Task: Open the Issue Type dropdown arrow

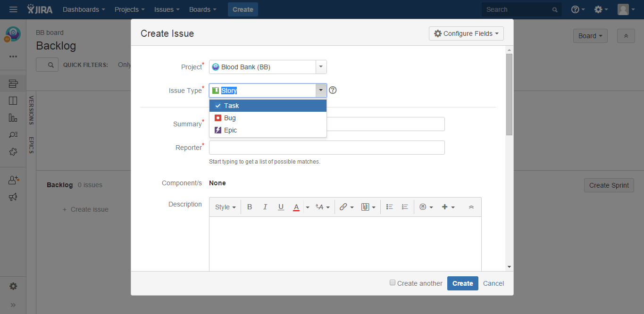Action: [321, 91]
